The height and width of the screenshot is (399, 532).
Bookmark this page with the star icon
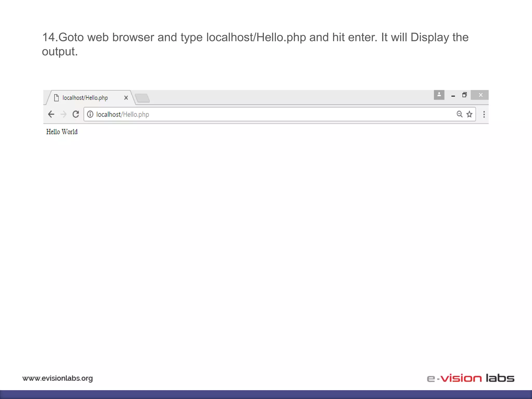coord(469,114)
